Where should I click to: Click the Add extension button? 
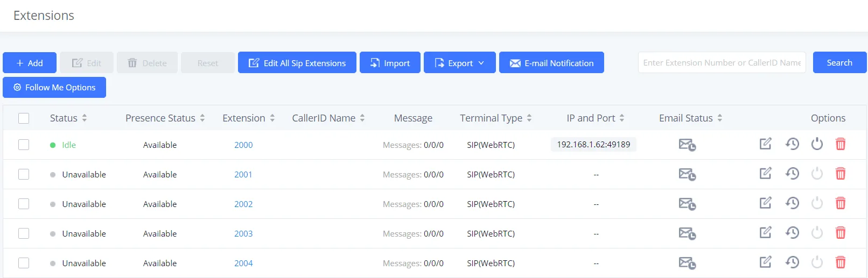[30, 63]
